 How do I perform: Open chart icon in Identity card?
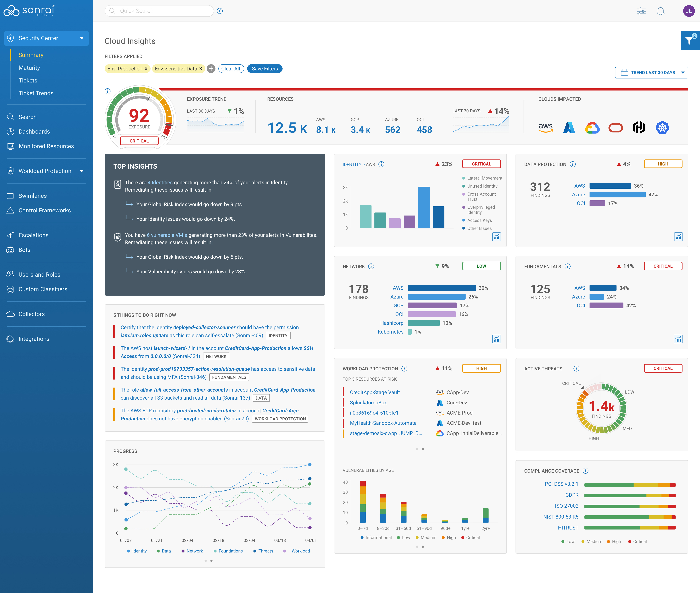pyautogui.click(x=496, y=237)
